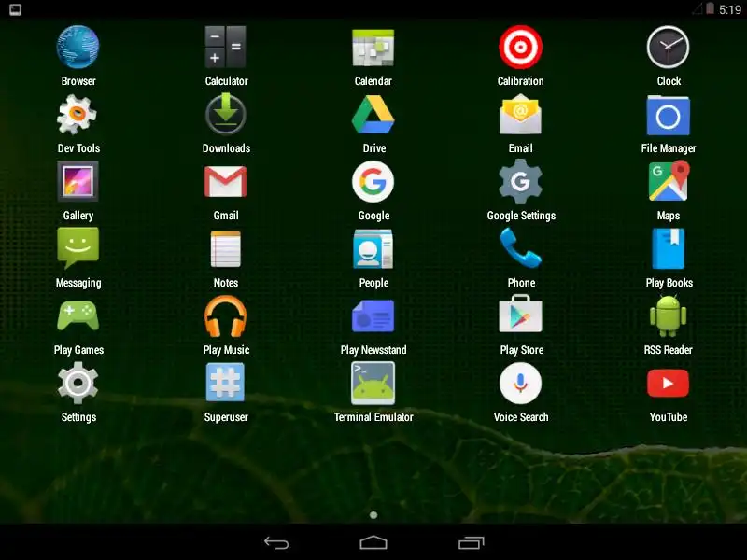Open the Calendar app
Screen dimensions: 747x560
373,48
